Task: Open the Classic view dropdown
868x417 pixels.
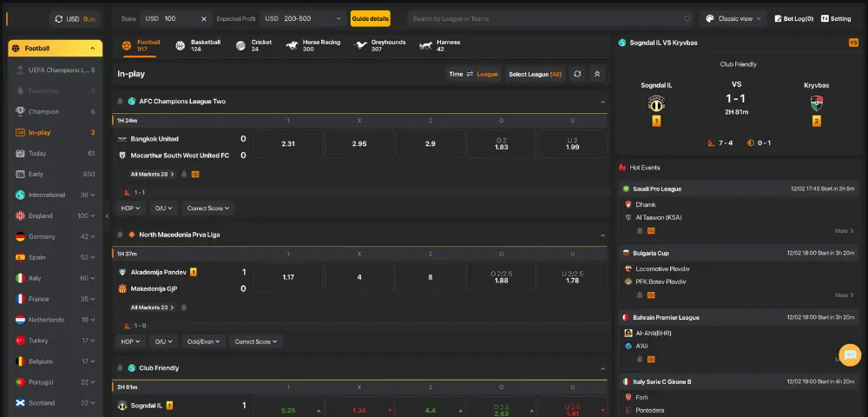Action: [733, 18]
